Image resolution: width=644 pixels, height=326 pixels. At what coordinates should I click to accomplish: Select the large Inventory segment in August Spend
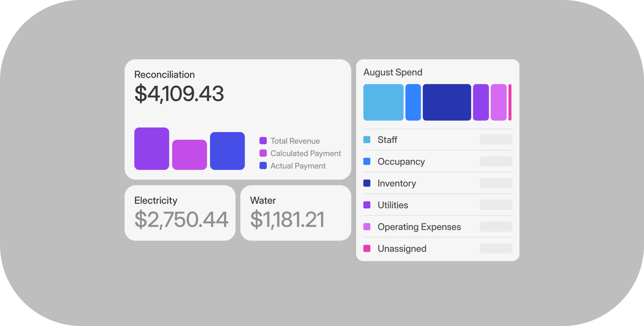click(x=447, y=102)
